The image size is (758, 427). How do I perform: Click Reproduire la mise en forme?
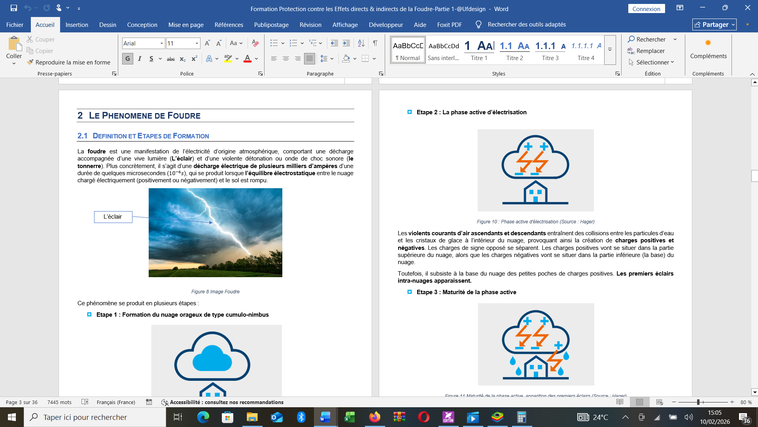pos(72,62)
